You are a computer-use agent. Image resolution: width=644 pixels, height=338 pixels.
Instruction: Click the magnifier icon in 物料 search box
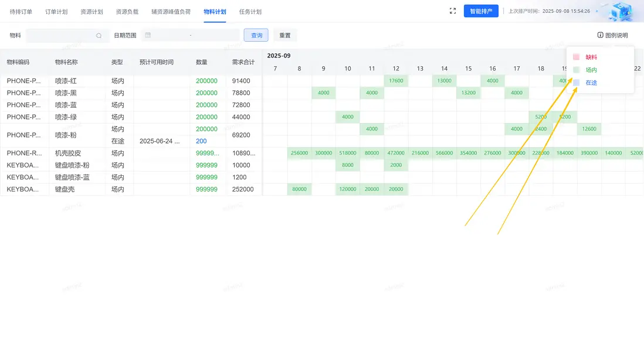click(99, 36)
